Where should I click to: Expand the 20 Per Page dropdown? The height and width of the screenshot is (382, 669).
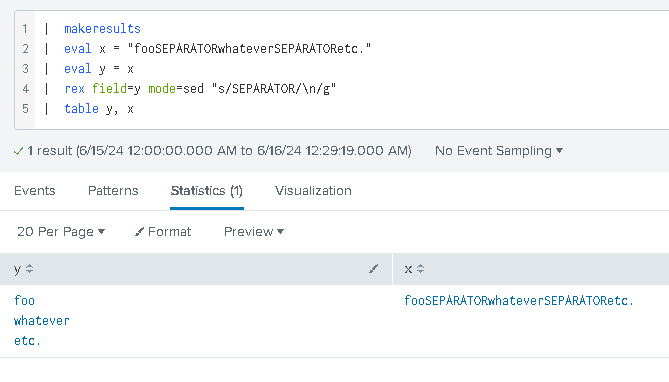(x=61, y=232)
